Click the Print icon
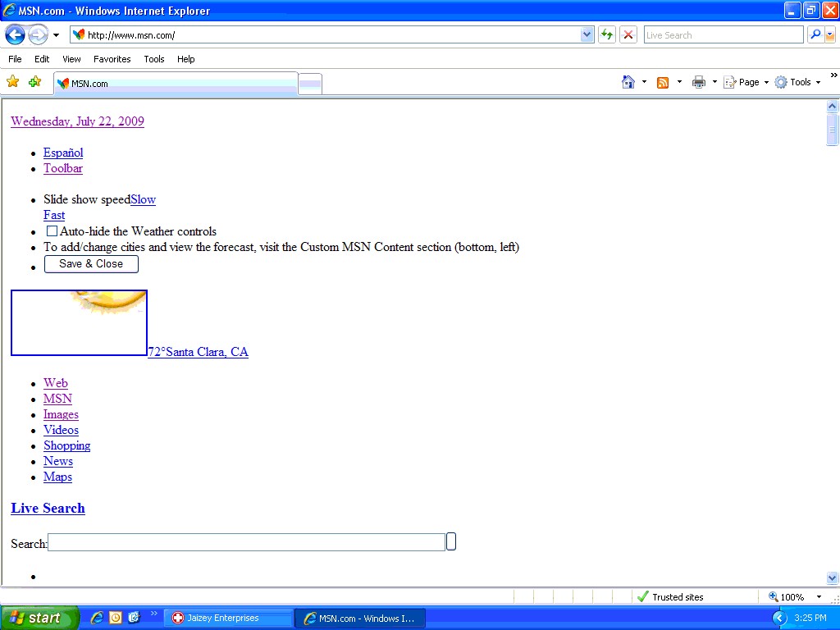This screenshot has width=840, height=630. point(697,82)
